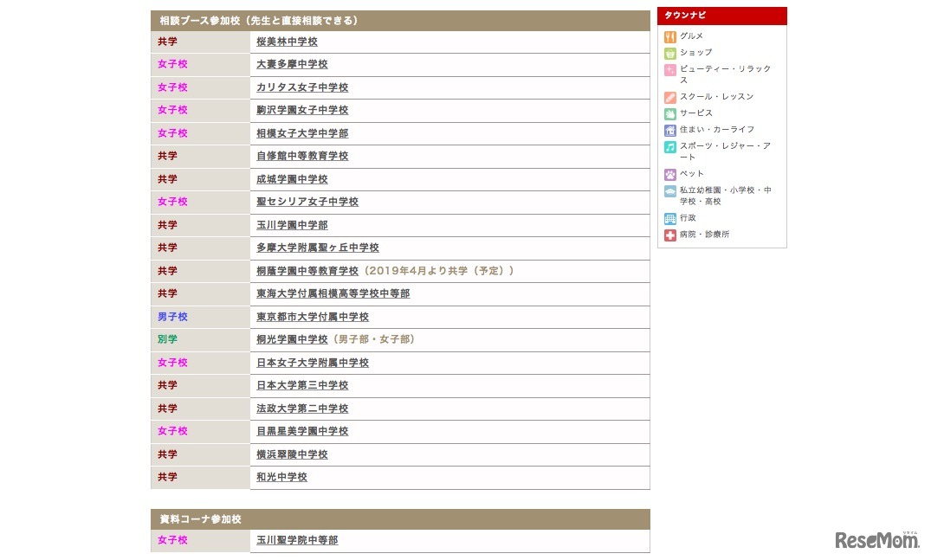This screenshot has width=931, height=560.
Task: Click the School & Lesson pencil icon
Action: click(x=669, y=97)
